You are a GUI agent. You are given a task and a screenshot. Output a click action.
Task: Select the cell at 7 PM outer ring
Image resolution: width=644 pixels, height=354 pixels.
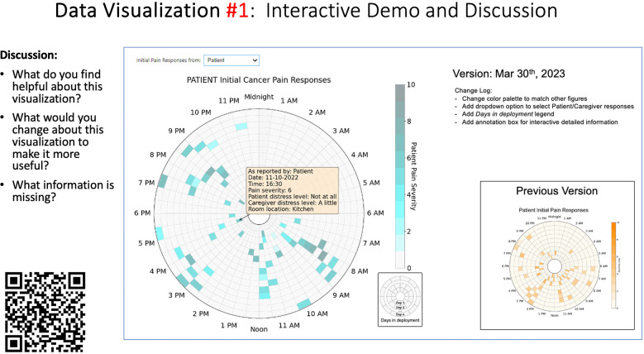pos(163,181)
